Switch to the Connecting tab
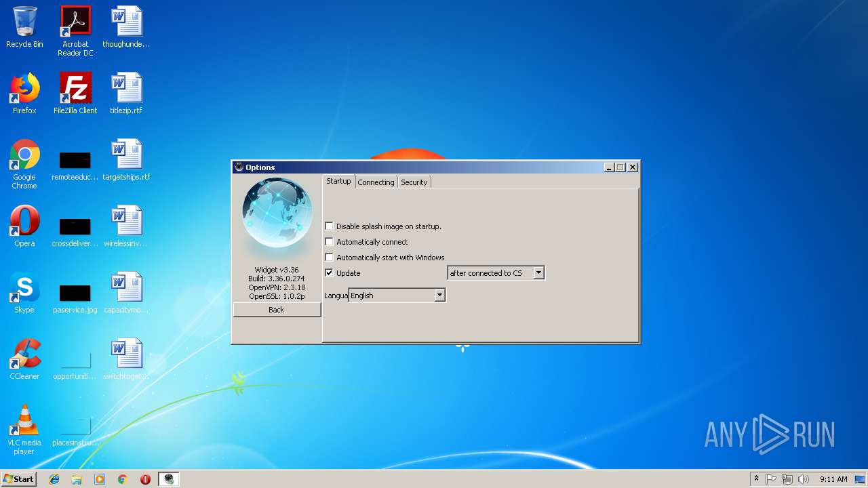 click(x=376, y=182)
